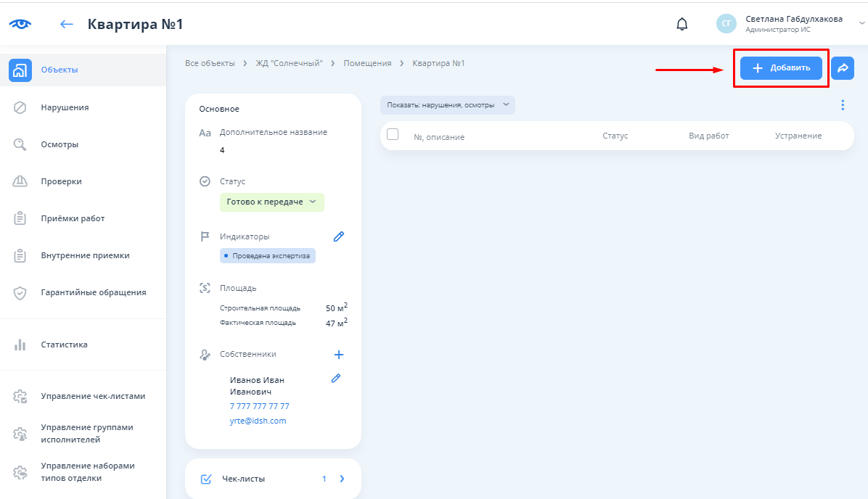868x499 pixels.
Task: Expand the Чек-листы section chevron
Action: coord(342,479)
